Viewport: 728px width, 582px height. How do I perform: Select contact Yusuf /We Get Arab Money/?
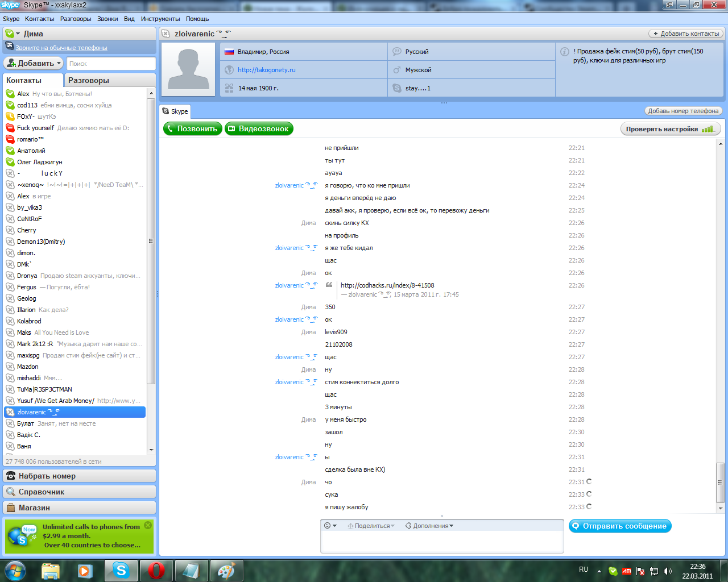point(75,401)
